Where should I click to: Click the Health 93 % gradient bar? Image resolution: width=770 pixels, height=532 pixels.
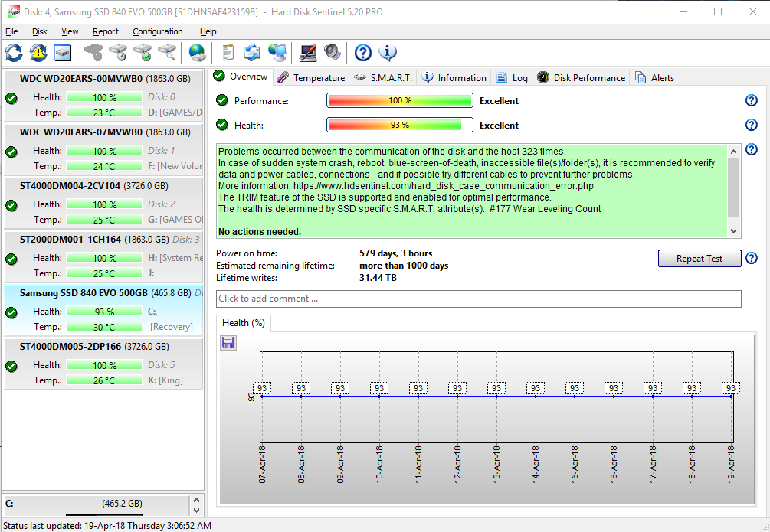(x=400, y=125)
